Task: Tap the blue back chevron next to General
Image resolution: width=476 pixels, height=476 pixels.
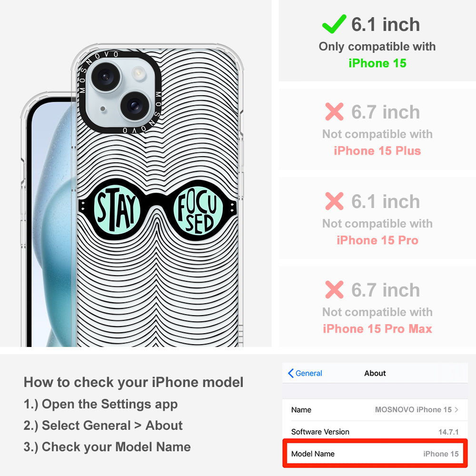Action: (291, 373)
